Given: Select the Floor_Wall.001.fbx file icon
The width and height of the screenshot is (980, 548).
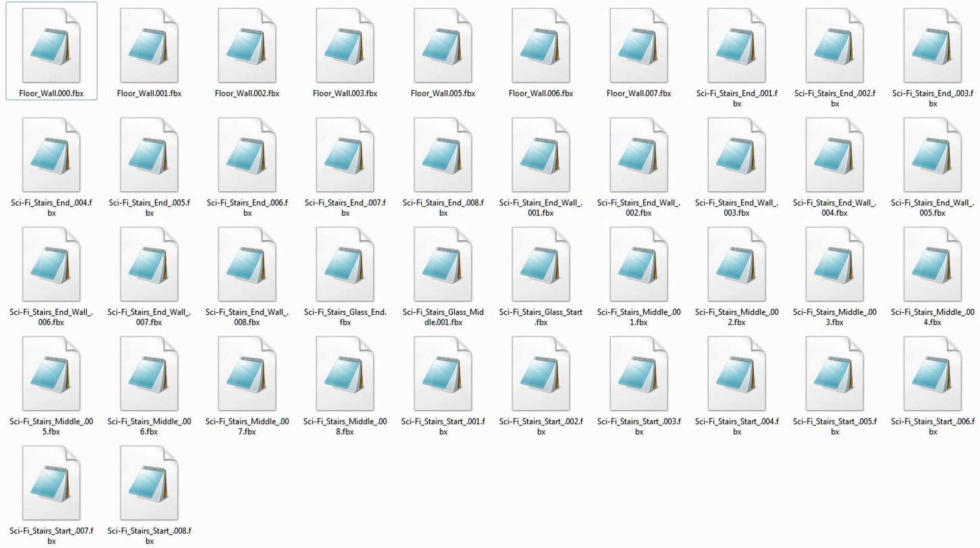Looking at the screenshot, I should point(149,45).
